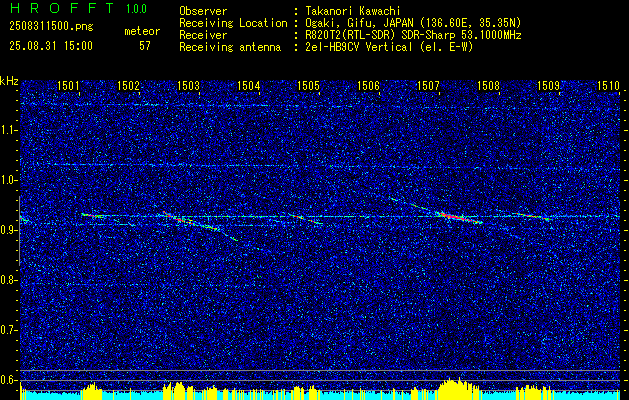Click the 1508 time marker
629x400 pixels.
[489, 85]
